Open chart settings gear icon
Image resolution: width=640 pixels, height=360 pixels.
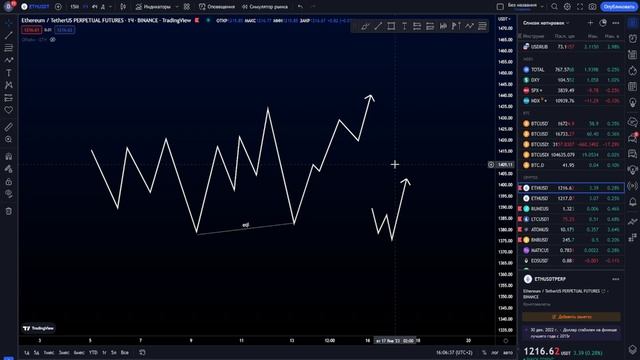click(567, 7)
